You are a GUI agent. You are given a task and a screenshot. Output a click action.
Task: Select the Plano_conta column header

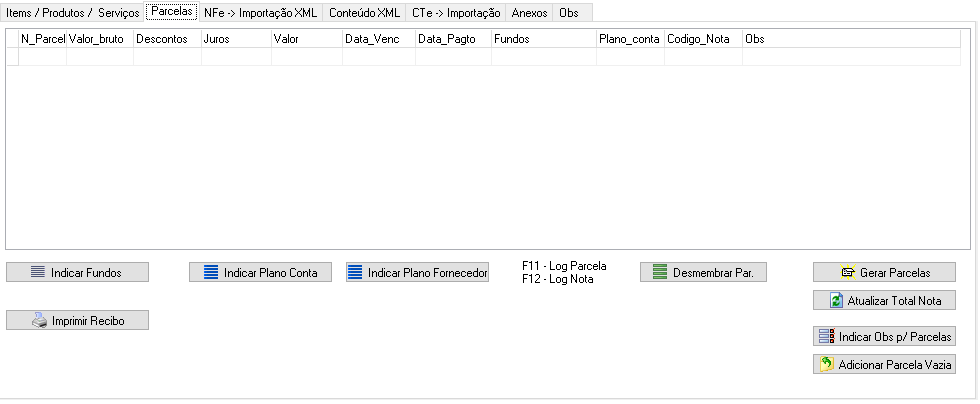pyautogui.click(x=629, y=39)
